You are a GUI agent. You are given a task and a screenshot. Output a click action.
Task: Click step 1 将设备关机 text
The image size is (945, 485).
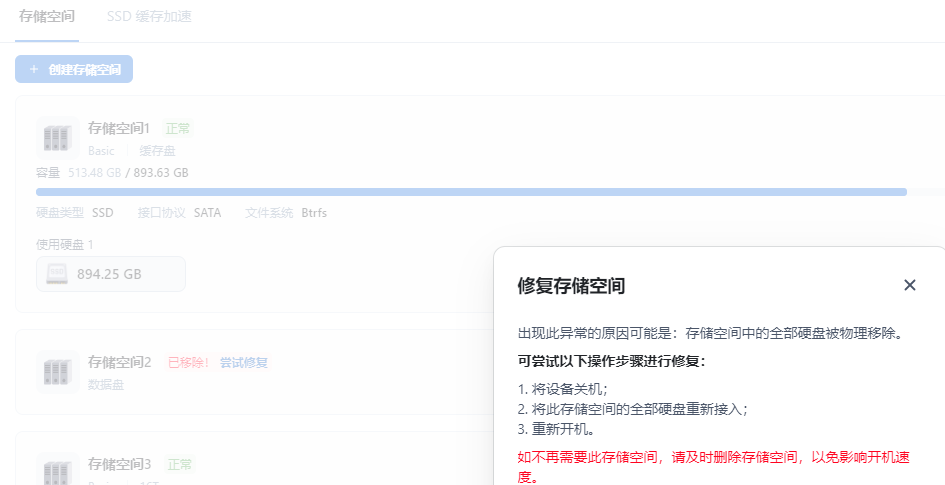(562, 389)
